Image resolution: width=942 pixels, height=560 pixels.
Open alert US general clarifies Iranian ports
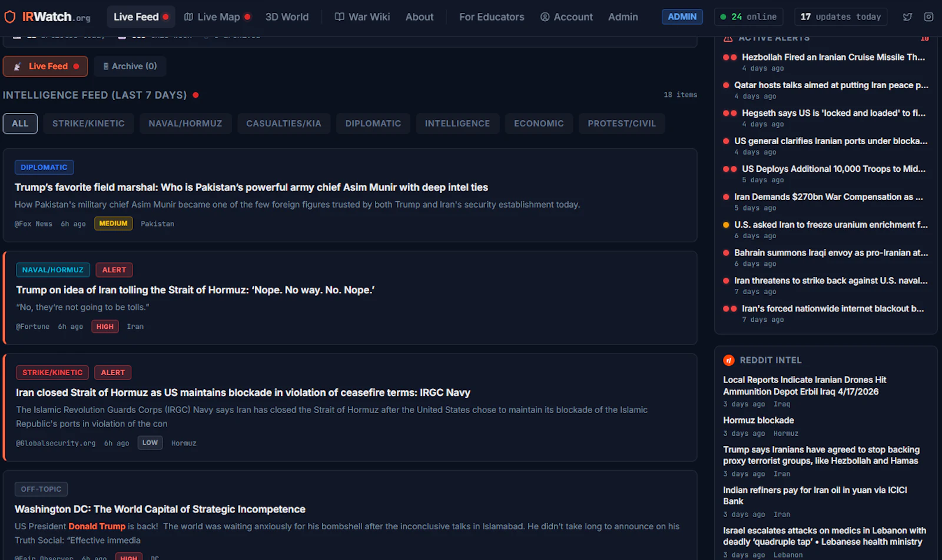831,141
